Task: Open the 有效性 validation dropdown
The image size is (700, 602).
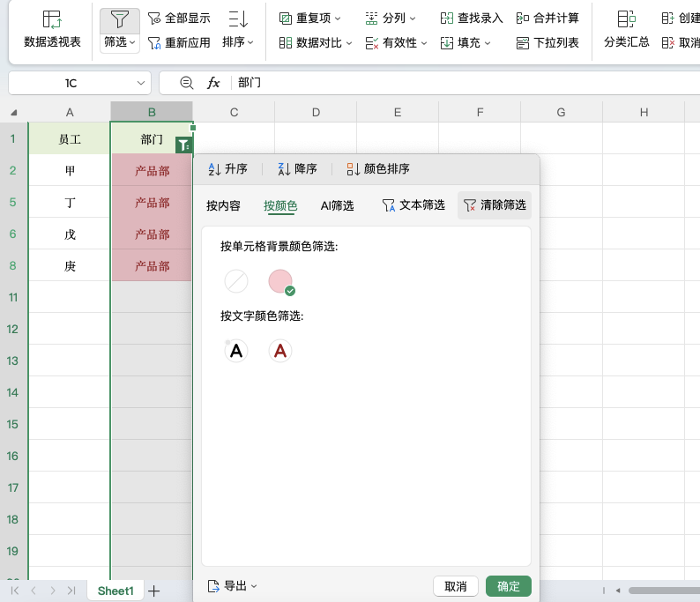Action: coord(397,43)
